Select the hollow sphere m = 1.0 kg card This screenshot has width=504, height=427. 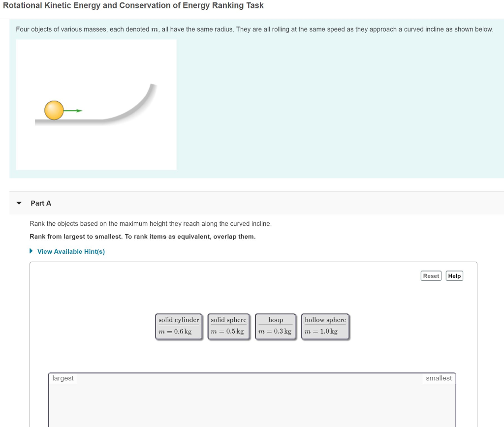click(x=325, y=325)
